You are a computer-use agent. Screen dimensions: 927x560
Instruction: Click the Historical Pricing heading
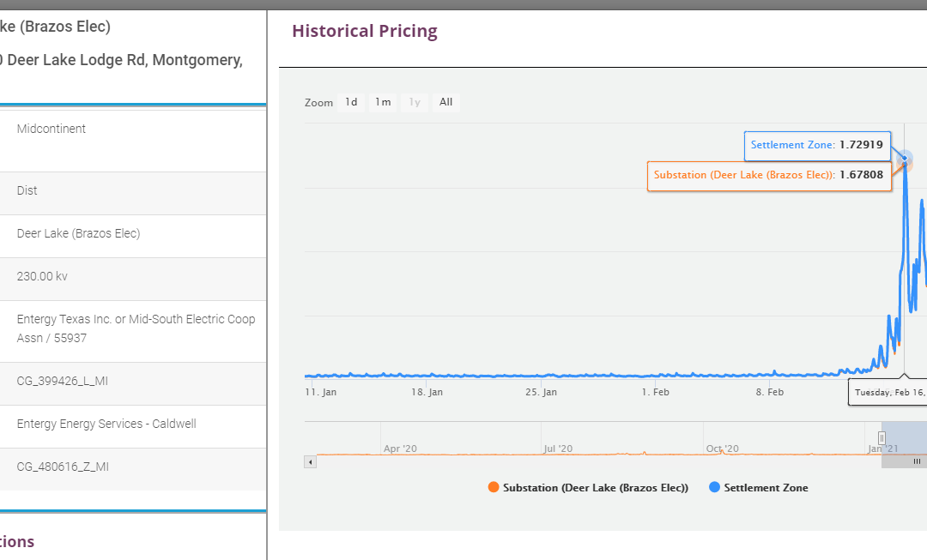365,31
